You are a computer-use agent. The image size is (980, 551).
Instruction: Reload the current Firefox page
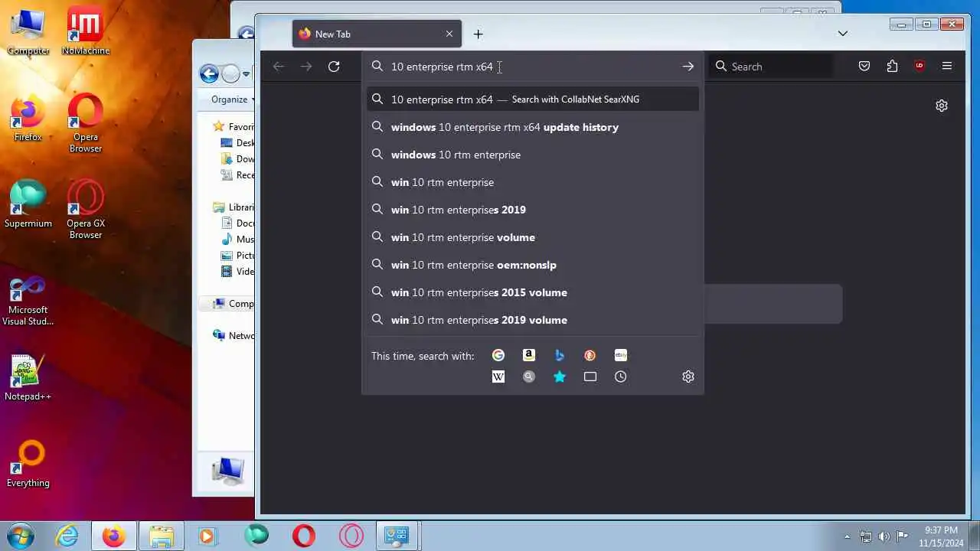334,67
